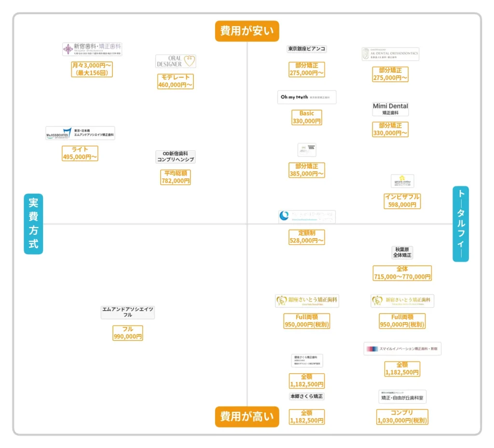Click the blue 実費方式 axis label
Screen dimensions: 494x448
(33, 224)
